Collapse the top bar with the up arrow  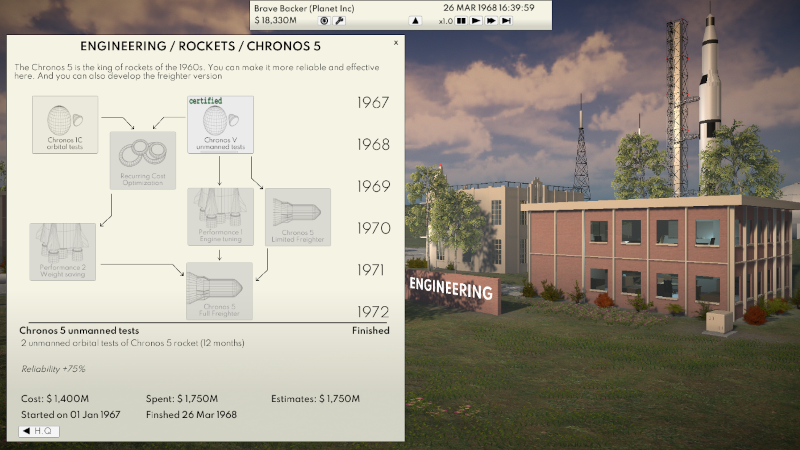click(416, 20)
